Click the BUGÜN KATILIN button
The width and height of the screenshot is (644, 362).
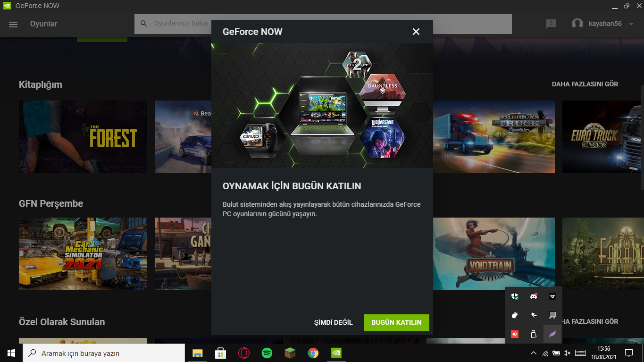pyautogui.click(x=397, y=323)
